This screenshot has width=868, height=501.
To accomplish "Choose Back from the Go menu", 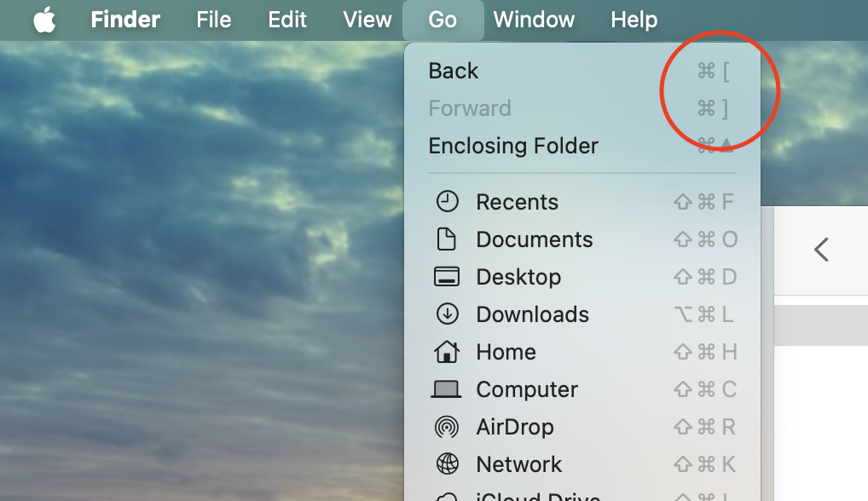I will coord(582,71).
